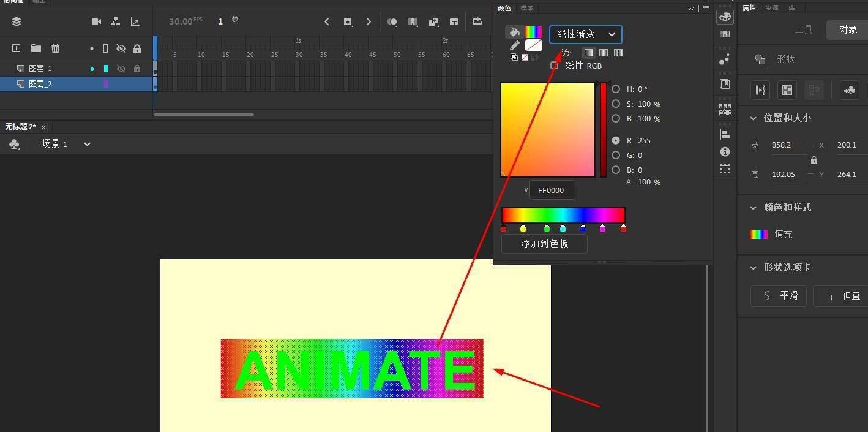Open the layers view icon in timeline
868x432 pixels.
17,21
